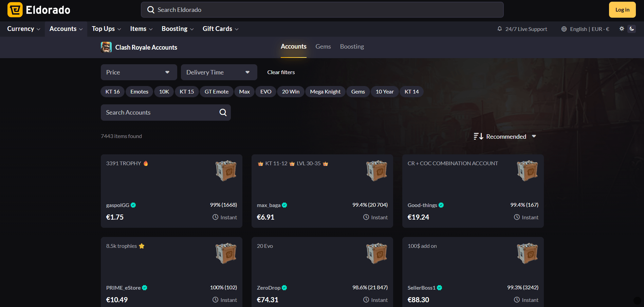Image resolution: width=644 pixels, height=307 pixels.
Task: Click the notification bell near Live Support
Action: pyautogui.click(x=499, y=29)
